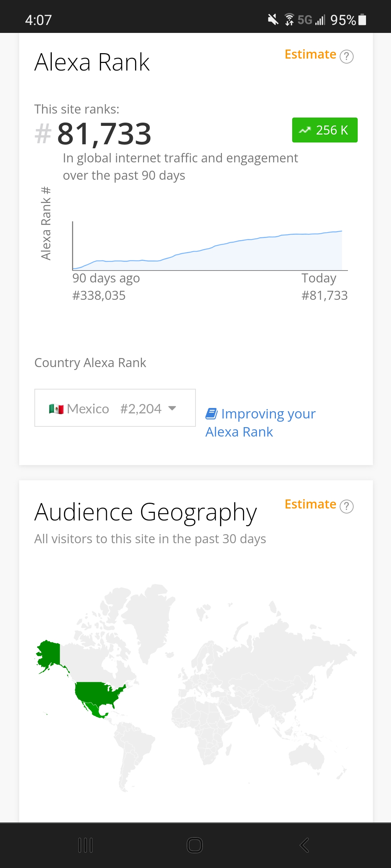Open the Improving your Alexa Rank link

260,422
